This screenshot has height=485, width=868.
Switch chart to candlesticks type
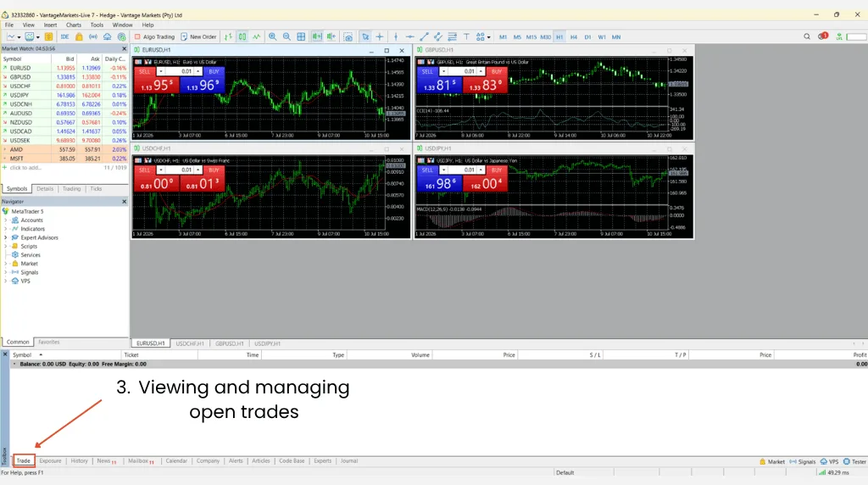tap(242, 37)
